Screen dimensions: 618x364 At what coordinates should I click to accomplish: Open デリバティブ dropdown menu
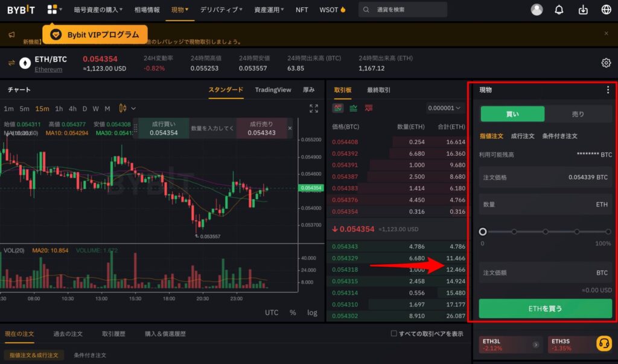coord(221,10)
